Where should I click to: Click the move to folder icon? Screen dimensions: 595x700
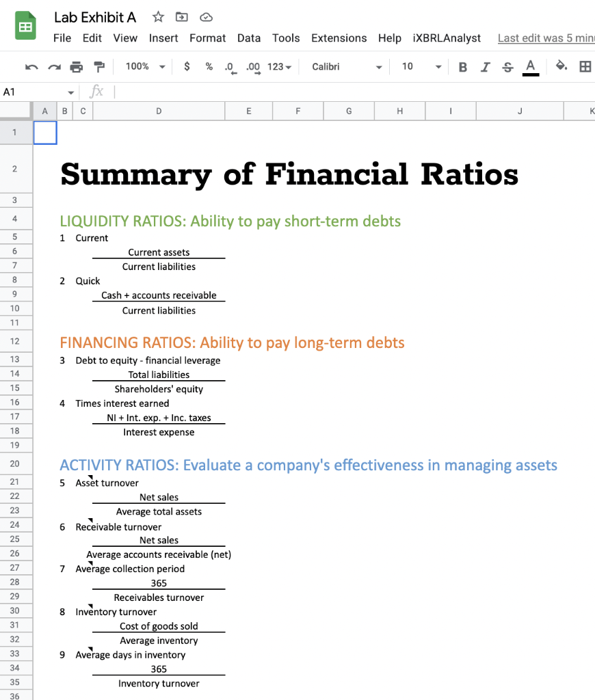point(181,17)
